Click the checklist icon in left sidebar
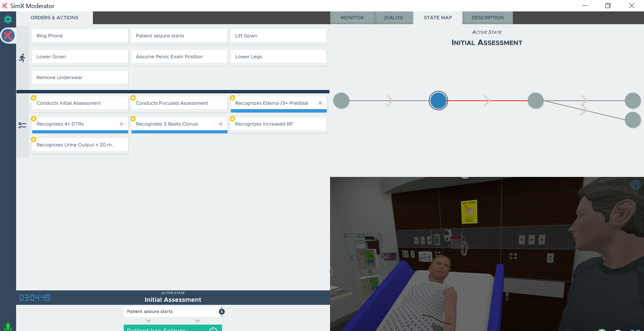The height and width of the screenshot is (331, 644). click(x=22, y=125)
